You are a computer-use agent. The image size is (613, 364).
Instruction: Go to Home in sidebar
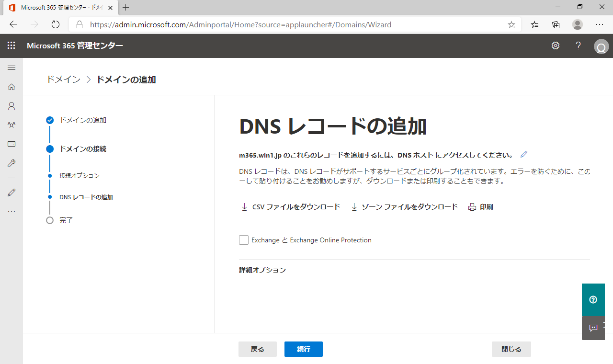pos(11,87)
